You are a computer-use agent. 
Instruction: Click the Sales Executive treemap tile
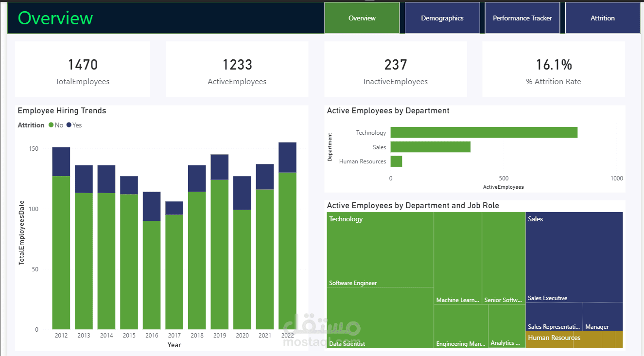pyautogui.click(x=574, y=257)
